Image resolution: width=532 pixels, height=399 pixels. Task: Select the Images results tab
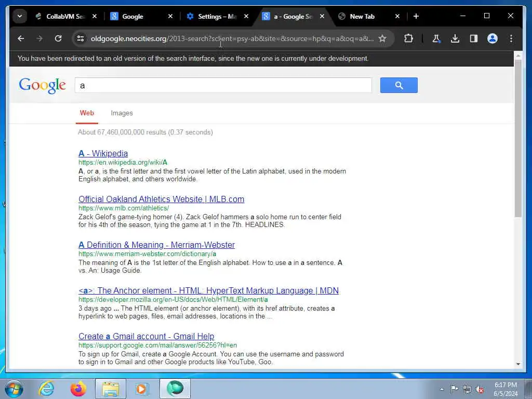[122, 113]
